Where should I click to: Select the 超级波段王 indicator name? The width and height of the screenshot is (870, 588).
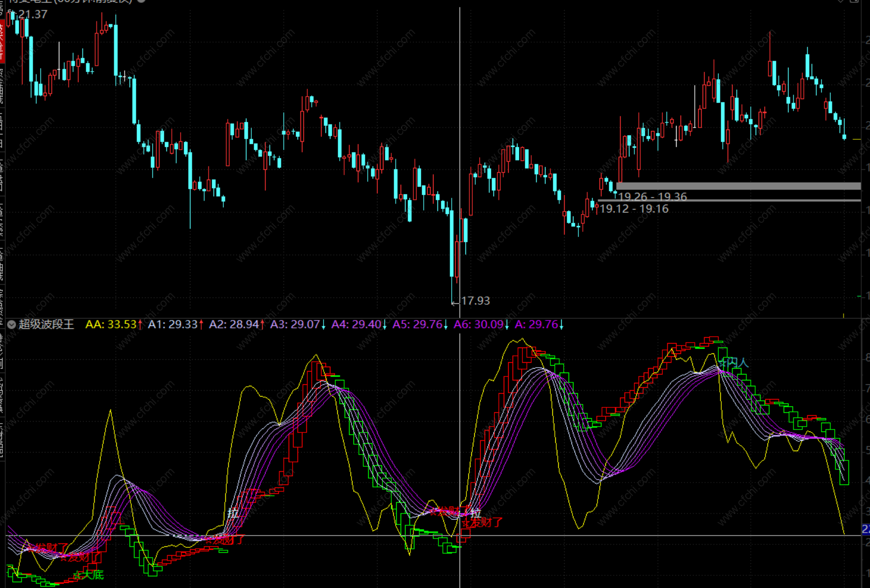point(46,324)
